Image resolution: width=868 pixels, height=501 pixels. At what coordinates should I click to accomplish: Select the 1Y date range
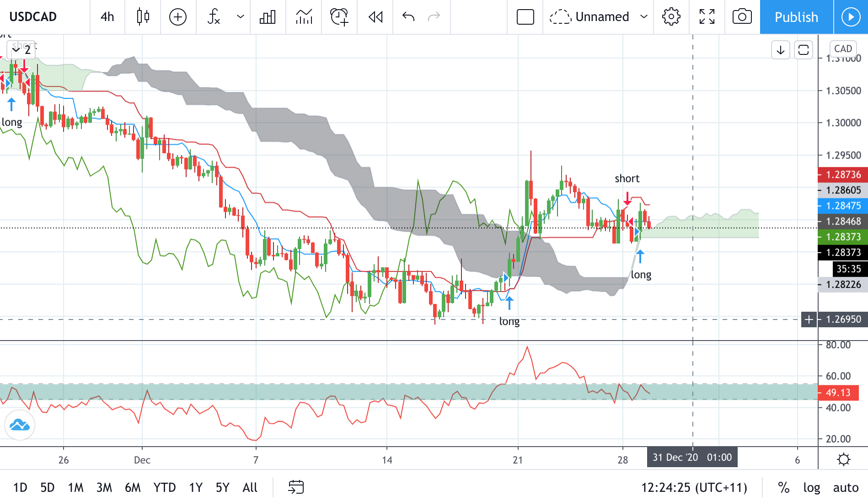(x=196, y=488)
